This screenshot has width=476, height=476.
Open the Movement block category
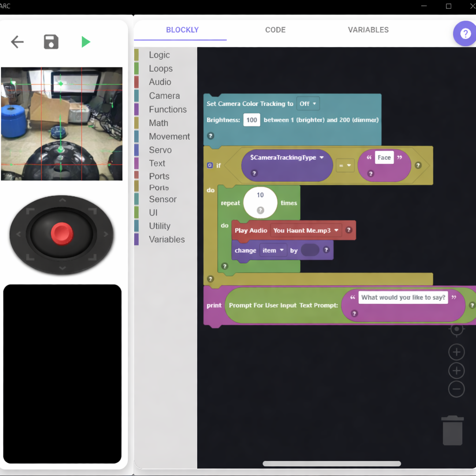pyautogui.click(x=169, y=136)
